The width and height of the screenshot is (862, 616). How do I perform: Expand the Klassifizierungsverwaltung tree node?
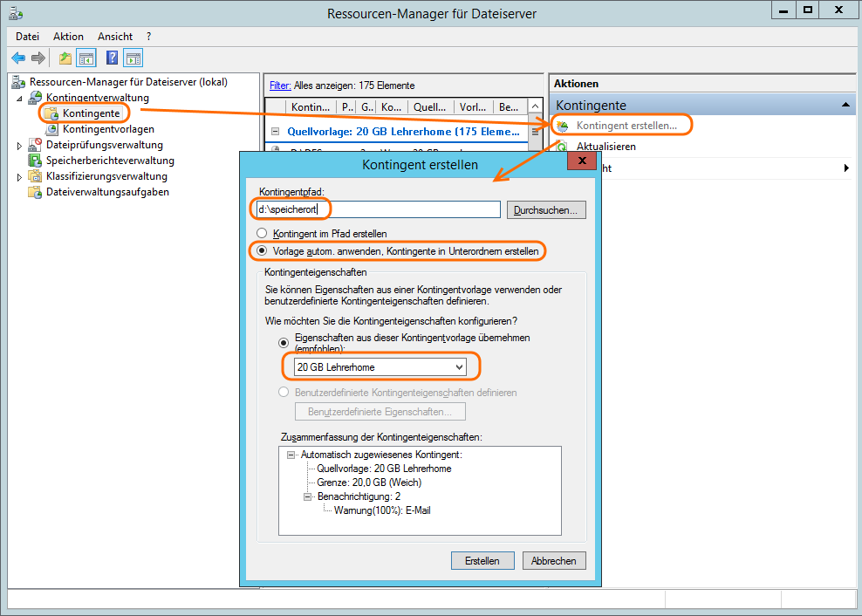(x=20, y=177)
